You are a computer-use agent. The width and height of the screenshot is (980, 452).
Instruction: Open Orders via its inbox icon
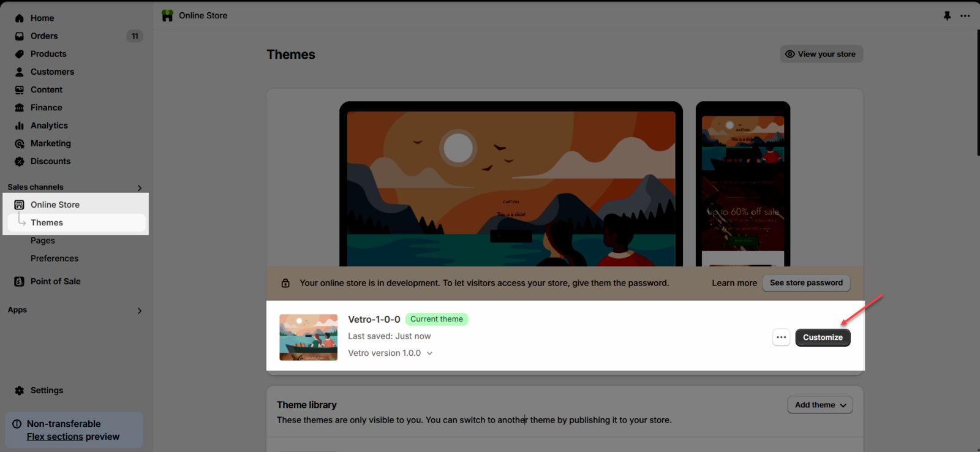[20, 36]
